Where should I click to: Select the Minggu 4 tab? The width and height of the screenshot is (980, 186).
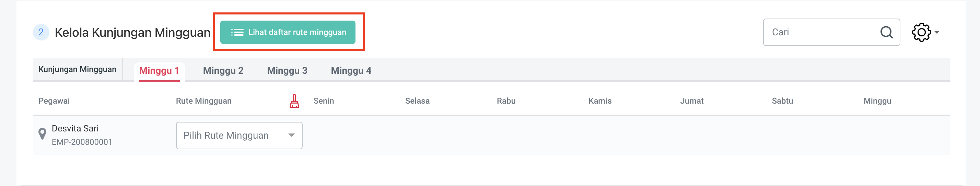351,71
